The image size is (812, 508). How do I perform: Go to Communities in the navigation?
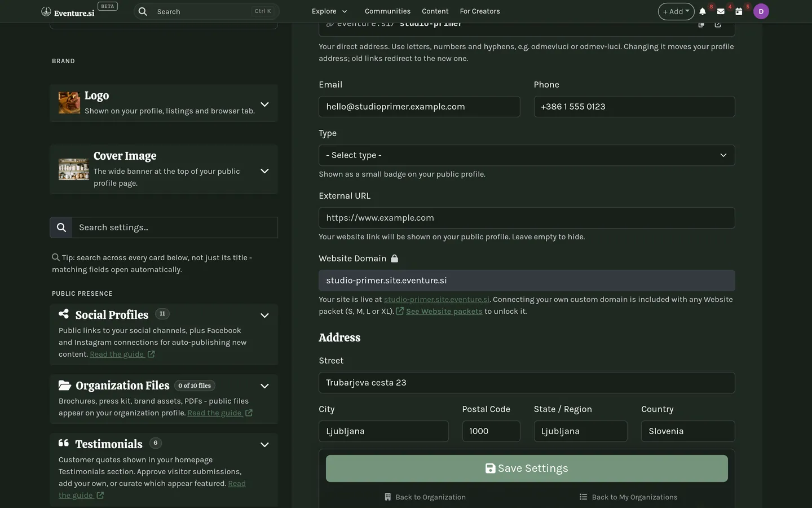pos(387,11)
